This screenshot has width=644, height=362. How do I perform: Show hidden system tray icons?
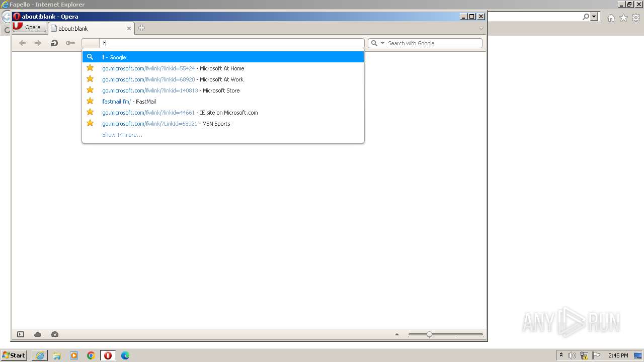point(561,355)
